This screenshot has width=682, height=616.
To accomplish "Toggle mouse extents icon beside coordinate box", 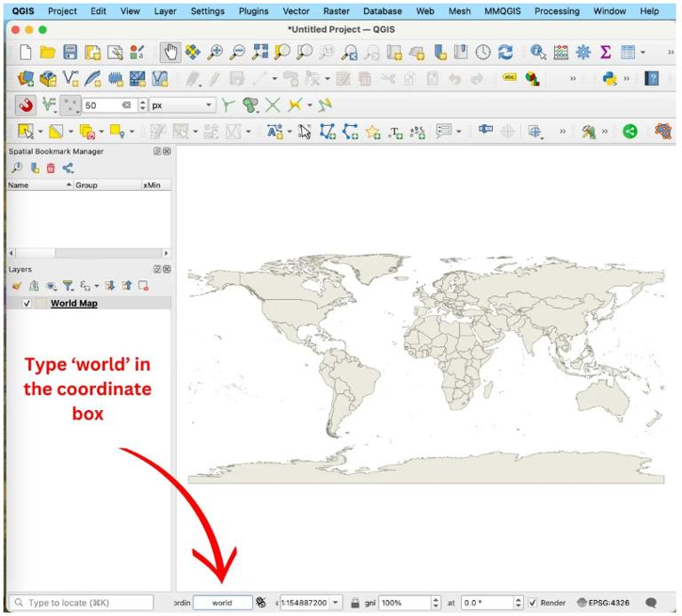I will pos(261,603).
